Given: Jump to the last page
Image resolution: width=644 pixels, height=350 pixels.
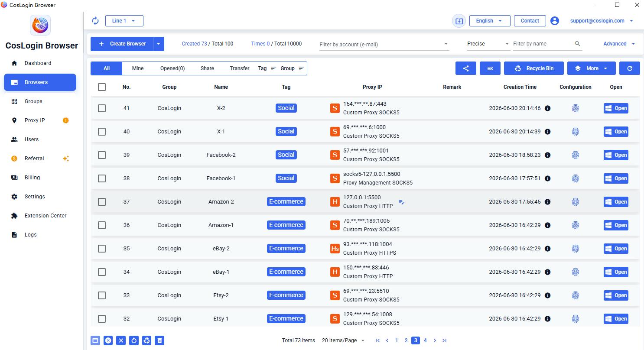Looking at the screenshot, I should click(444, 340).
